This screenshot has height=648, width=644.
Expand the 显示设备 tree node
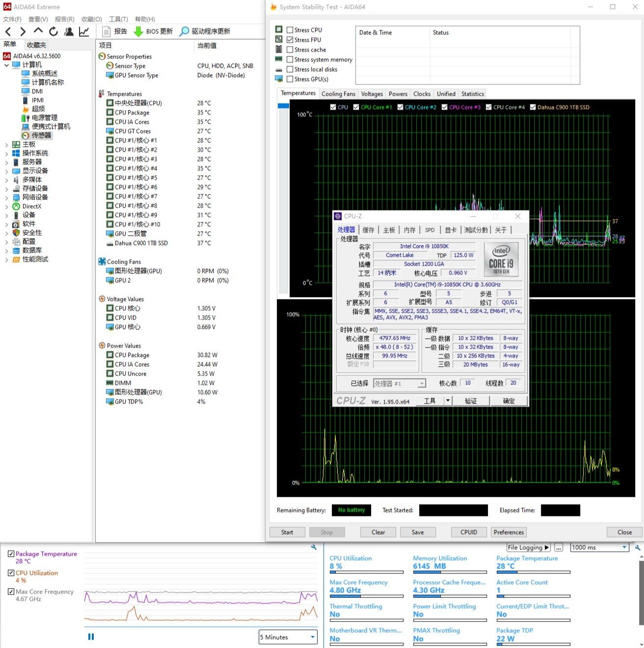point(6,171)
